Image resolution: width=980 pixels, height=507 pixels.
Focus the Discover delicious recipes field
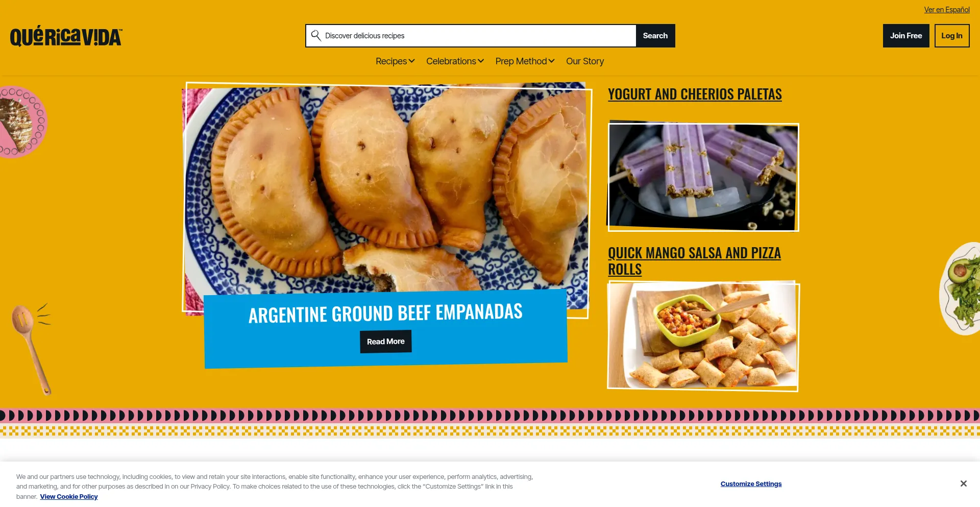pos(479,36)
